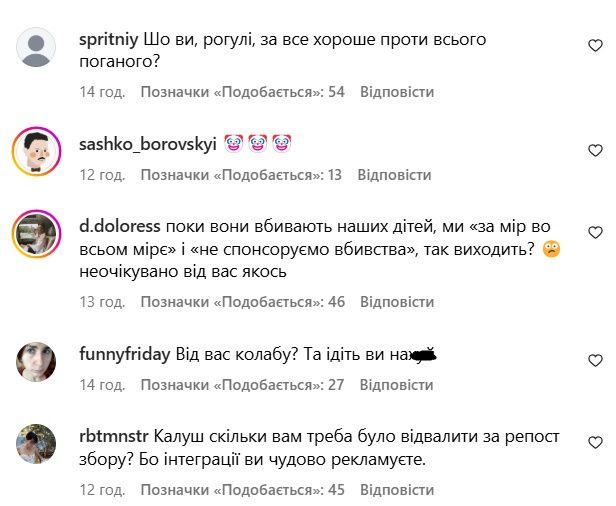The image size is (616, 506).
Task: Open sashko_borovskyi's profile picture
Action: click(x=37, y=150)
